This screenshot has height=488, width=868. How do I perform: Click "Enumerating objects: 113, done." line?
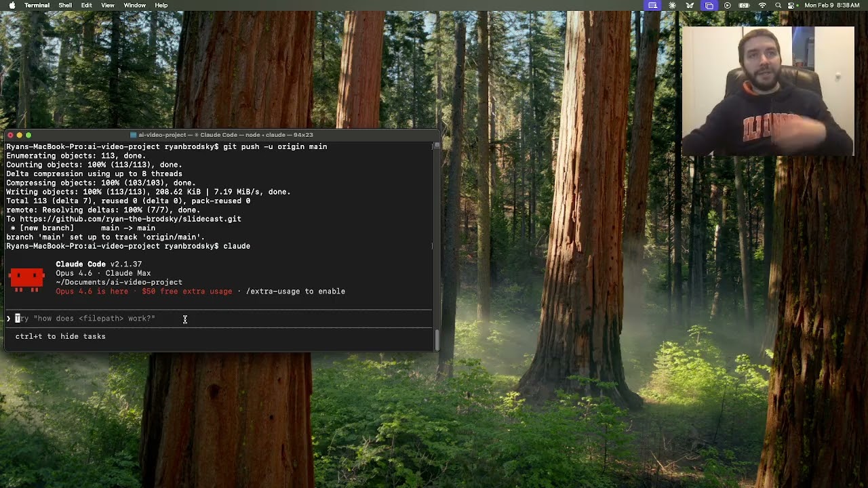point(76,156)
